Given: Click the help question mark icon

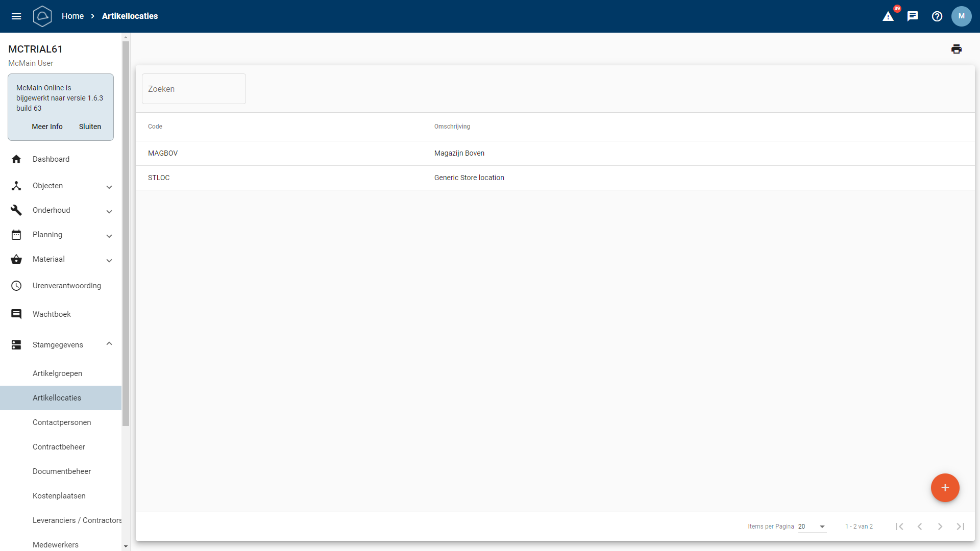Looking at the screenshot, I should pyautogui.click(x=937, y=16).
